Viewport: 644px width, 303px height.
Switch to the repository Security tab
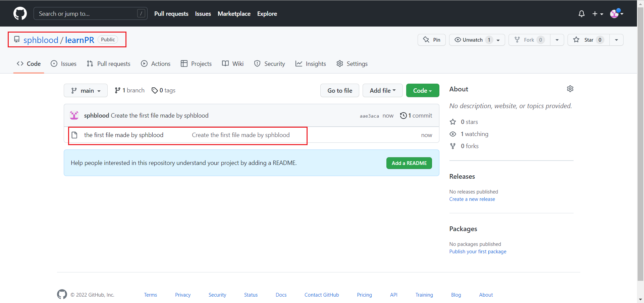[270, 63]
